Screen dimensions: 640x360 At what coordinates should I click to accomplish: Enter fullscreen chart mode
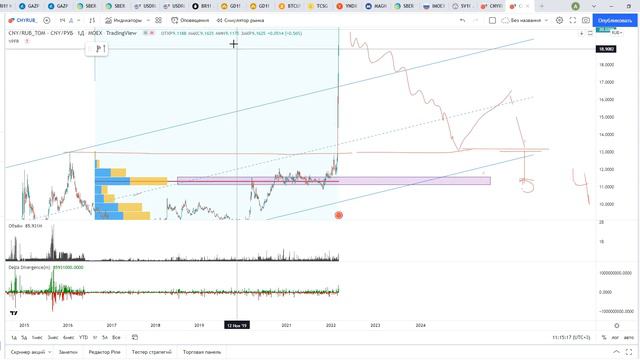pos(573,20)
